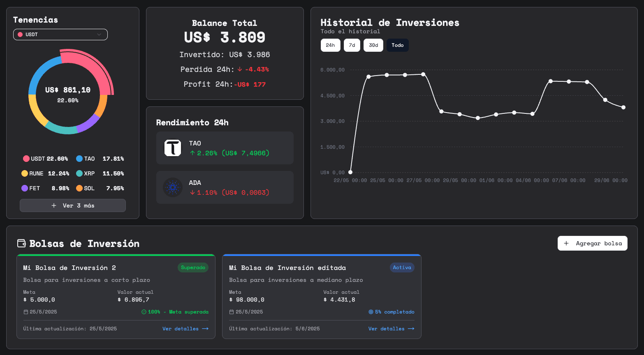The height and width of the screenshot is (355, 644).
Task: Switch history range to 24h
Action: [331, 45]
